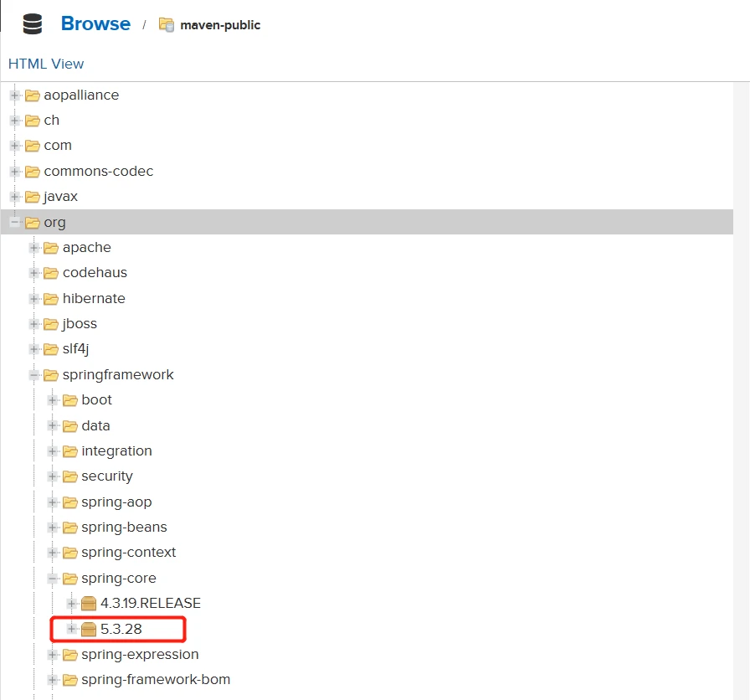Screen dimensions: 750x700
Task: Expand the security folder node
Action: tap(53, 476)
